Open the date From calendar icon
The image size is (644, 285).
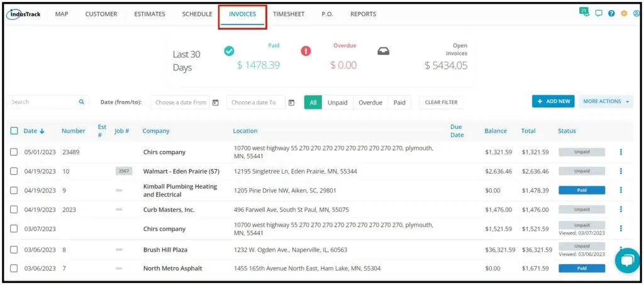point(215,103)
